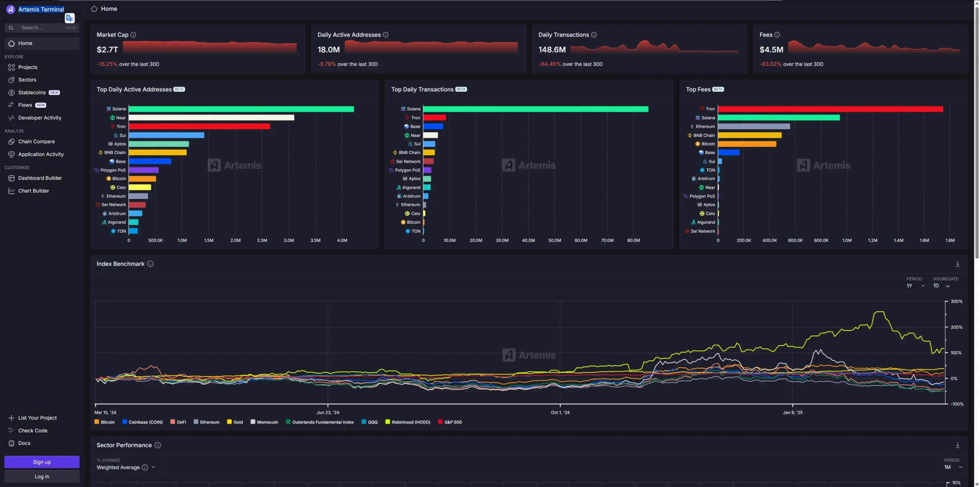Toggle Coinbase (COIN) series in legend
The height and width of the screenshot is (487, 980).
click(x=142, y=422)
